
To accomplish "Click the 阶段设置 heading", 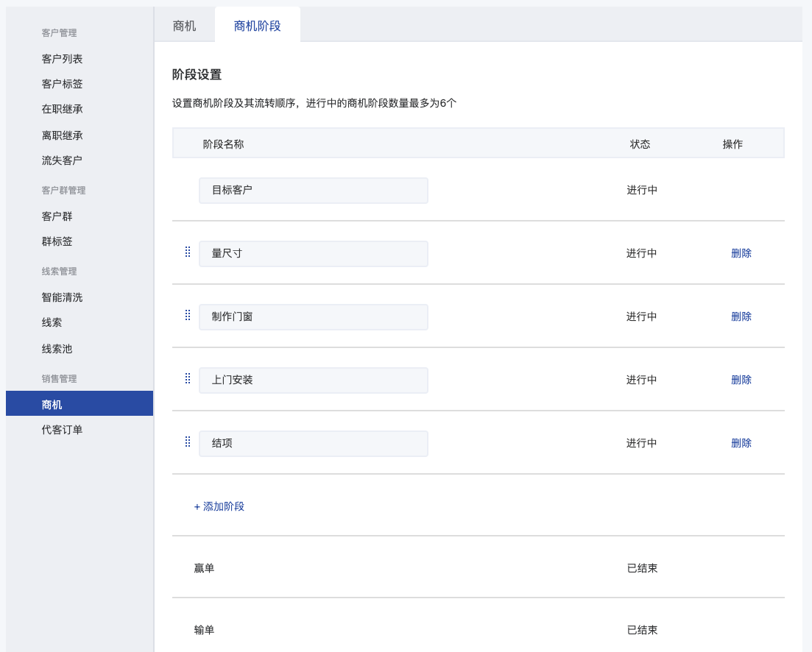I will point(197,74).
